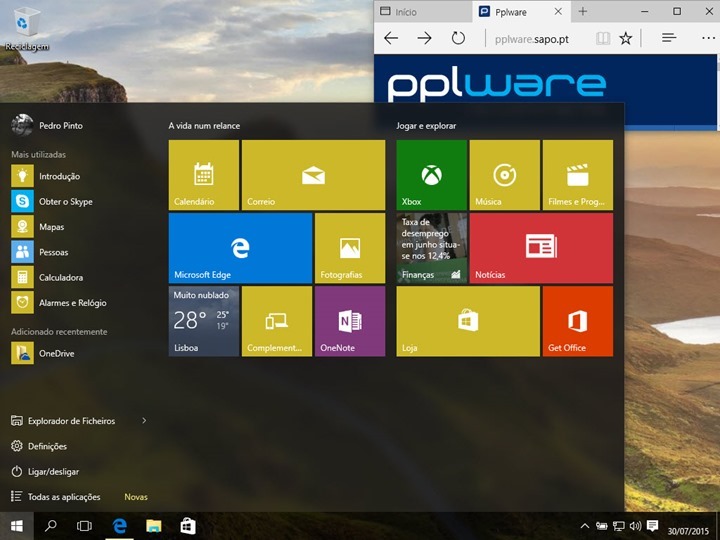Click the battery tray icon
Image resolution: width=720 pixels, height=540 pixels.
point(602,526)
